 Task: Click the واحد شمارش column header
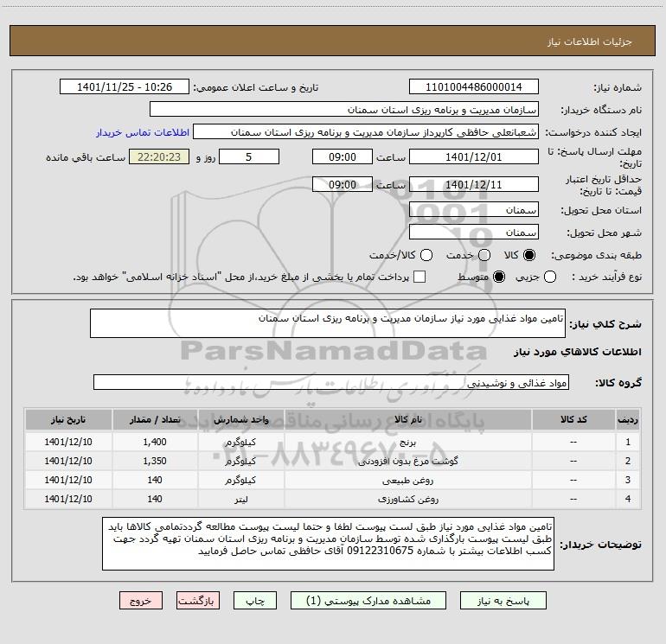coord(240,419)
